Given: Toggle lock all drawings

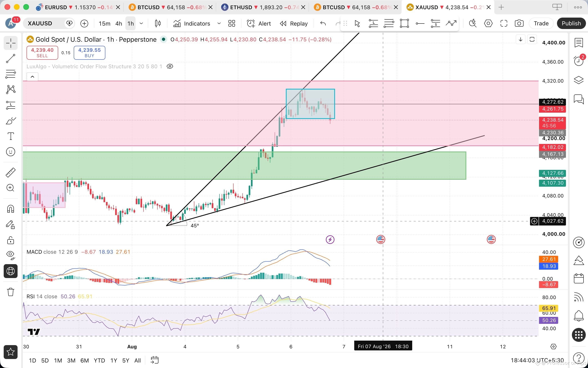Looking at the screenshot, I should tap(11, 240).
